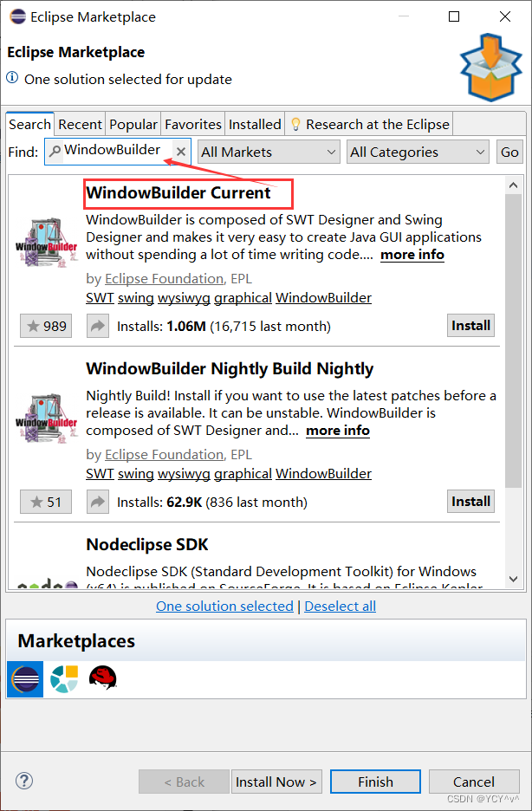The width and height of the screenshot is (532, 811).
Task: Click SWT tag under Nightly Build
Action: click(100, 474)
